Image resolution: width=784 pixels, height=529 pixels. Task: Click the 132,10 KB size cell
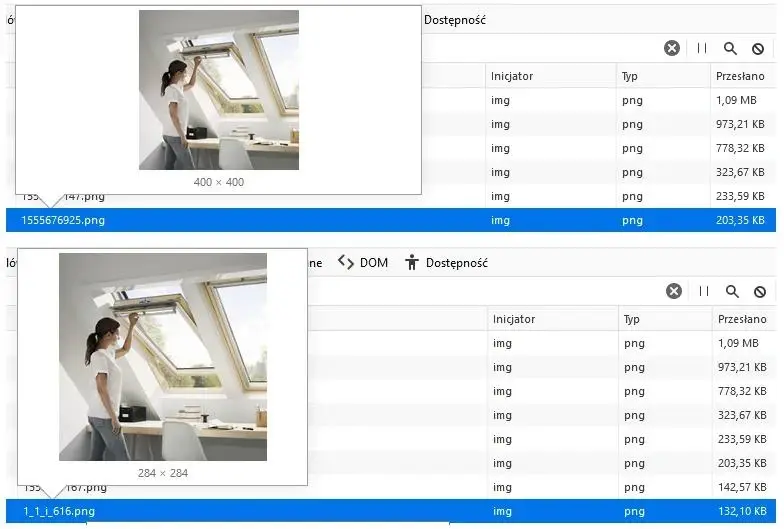(742, 511)
